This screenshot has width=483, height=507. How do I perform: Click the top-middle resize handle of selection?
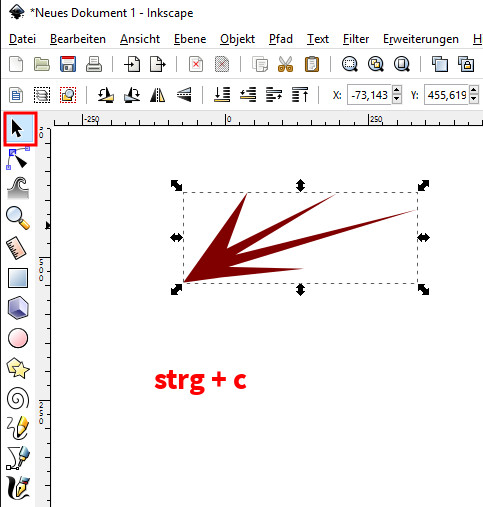[x=300, y=185]
